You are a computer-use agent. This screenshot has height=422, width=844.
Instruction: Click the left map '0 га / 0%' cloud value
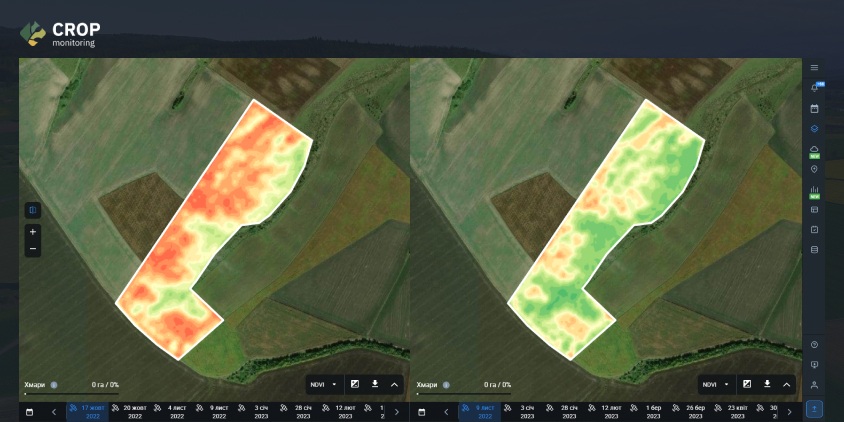(x=105, y=385)
